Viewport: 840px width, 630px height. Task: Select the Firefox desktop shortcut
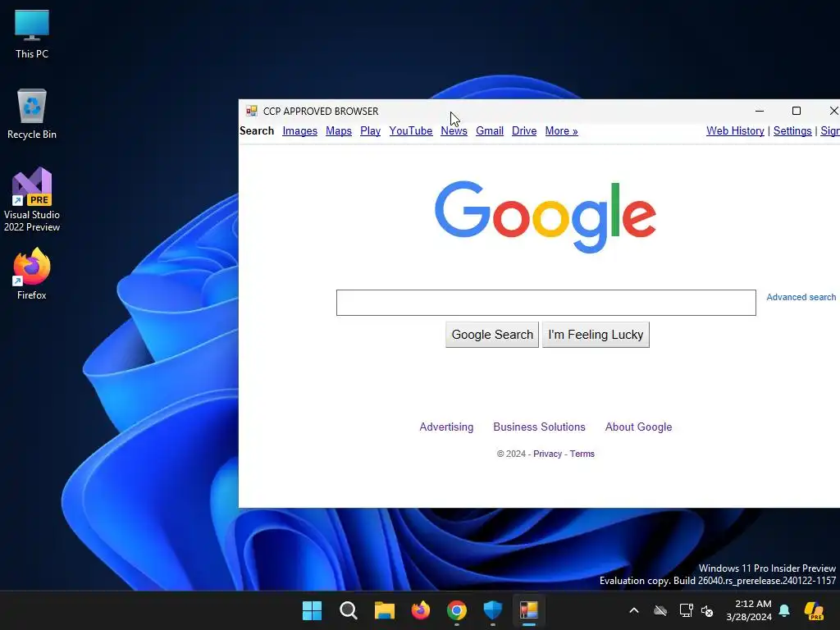point(32,274)
